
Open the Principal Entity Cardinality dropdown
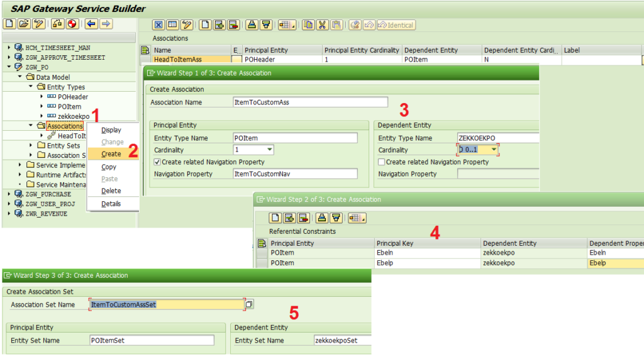point(269,150)
